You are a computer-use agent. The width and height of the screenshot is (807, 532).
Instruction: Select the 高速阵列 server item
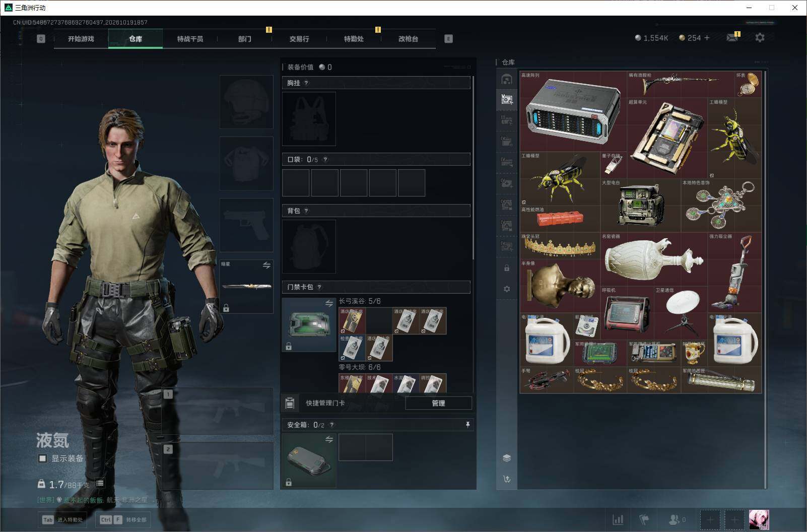click(x=573, y=111)
